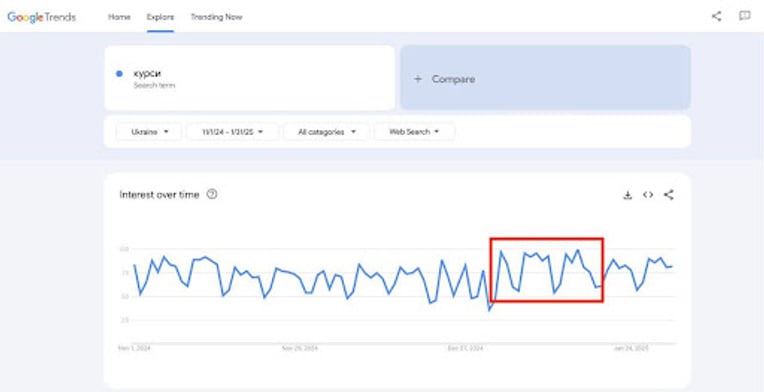Open the share icon in top header
This screenshot has width=764, height=392.
716,16
